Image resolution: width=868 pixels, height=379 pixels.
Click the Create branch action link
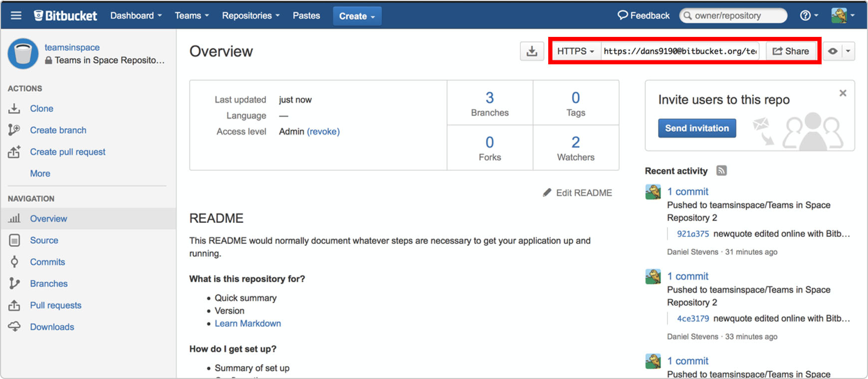tap(58, 130)
